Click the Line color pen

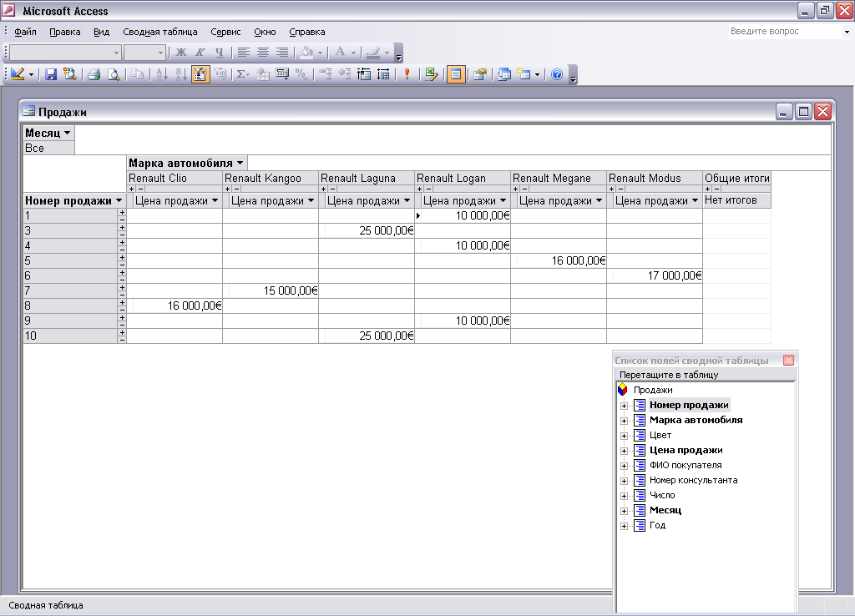373,53
